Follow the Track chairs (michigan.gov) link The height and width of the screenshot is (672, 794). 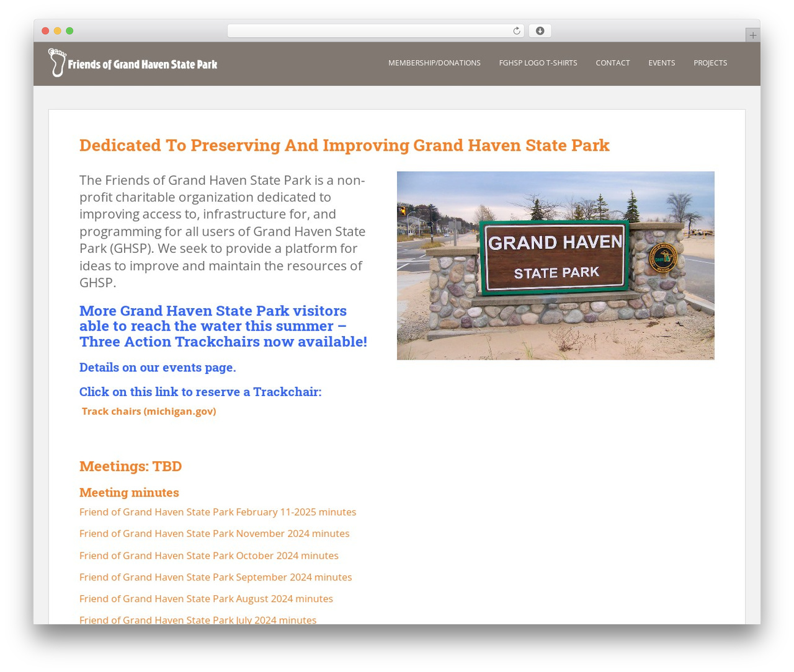pos(149,411)
